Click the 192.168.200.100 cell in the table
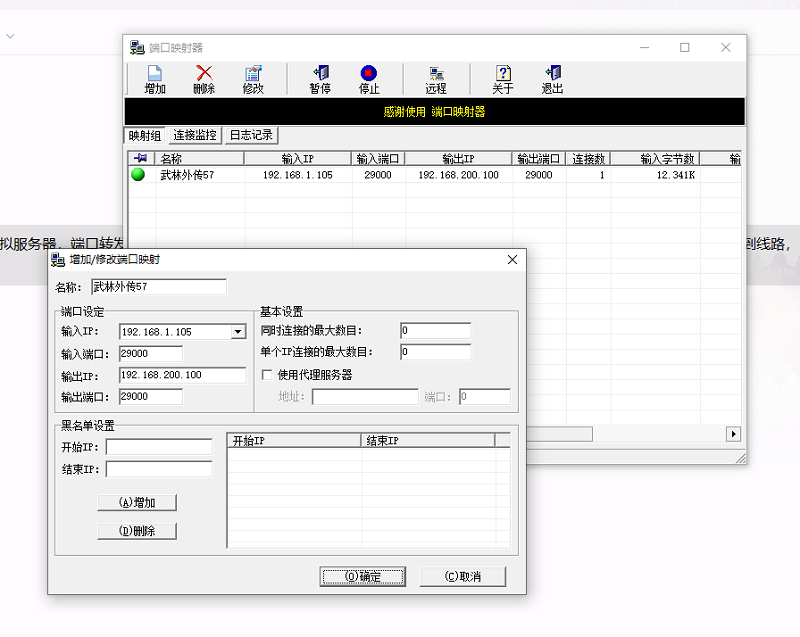Viewport: 800px width, 637px height. (458, 175)
